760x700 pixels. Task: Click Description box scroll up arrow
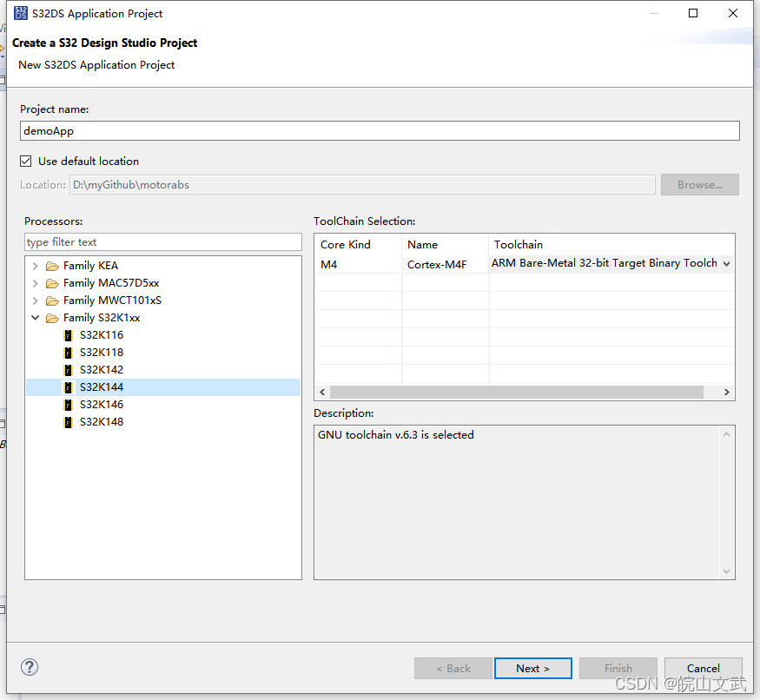point(726,434)
